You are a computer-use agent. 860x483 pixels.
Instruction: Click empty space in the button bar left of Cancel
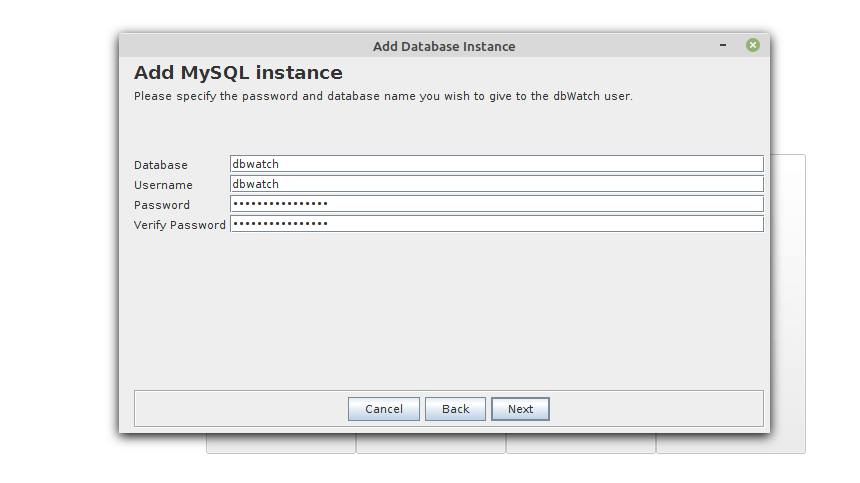pyautogui.click(x=240, y=409)
